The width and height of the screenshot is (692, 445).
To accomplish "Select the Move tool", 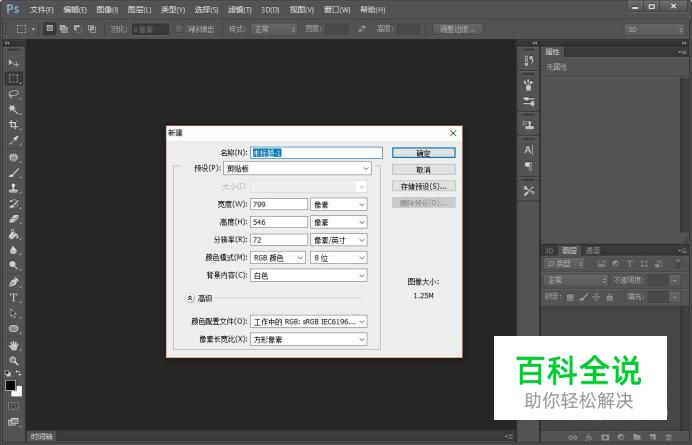I will coord(14,62).
